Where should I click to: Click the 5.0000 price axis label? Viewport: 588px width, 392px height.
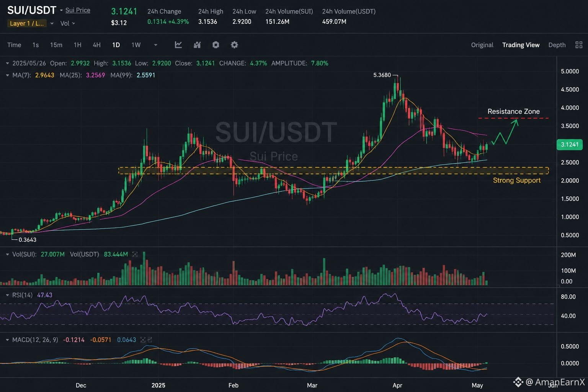pyautogui.click(x=570, y=71)
